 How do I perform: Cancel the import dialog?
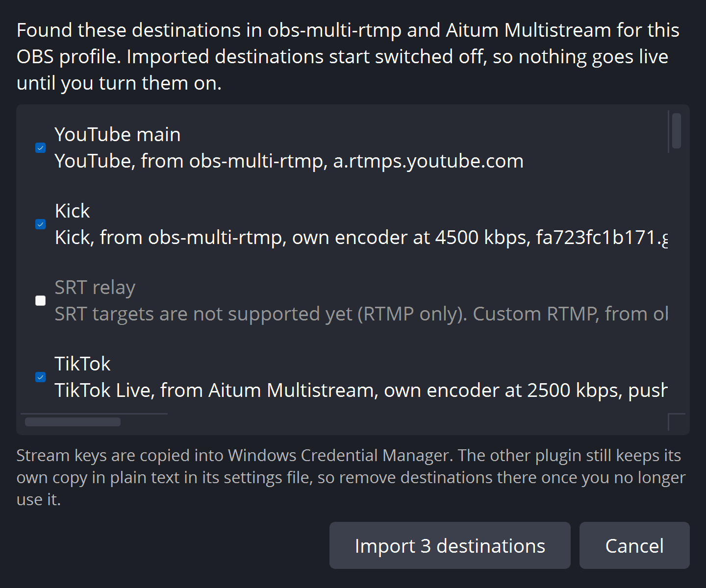point(634,545)
